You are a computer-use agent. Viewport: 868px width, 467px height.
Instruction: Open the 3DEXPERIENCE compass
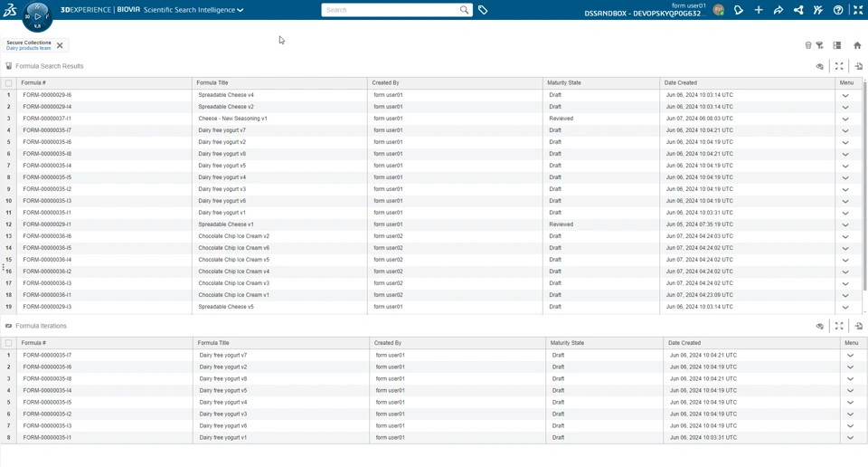coord(37,16)
